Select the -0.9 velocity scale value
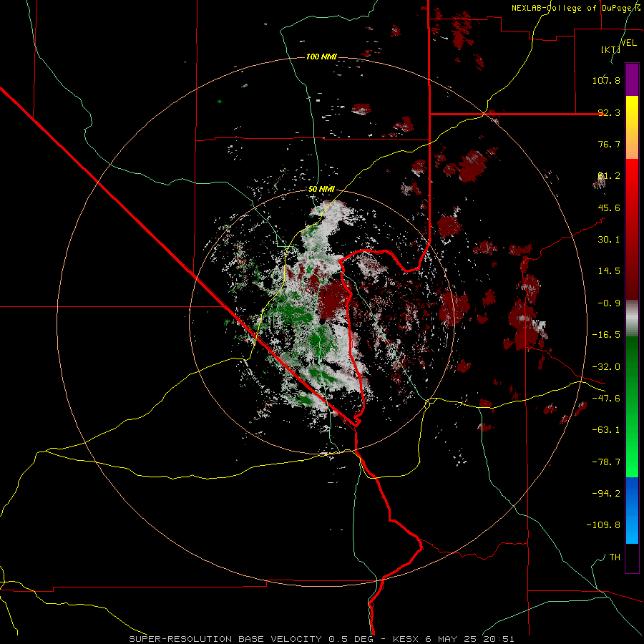The height and width of the screenshot is (644, 644). (609, 303)
